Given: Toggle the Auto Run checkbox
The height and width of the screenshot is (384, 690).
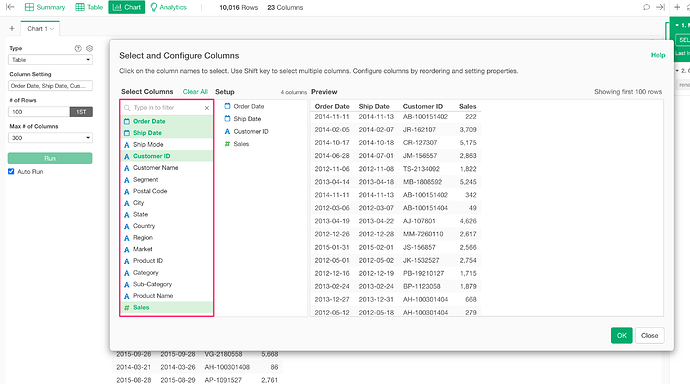Looking at the screenshot, I should [11, 172].
